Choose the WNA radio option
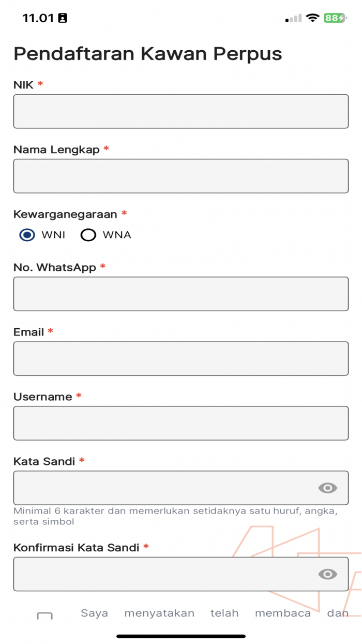 point(88,235)
